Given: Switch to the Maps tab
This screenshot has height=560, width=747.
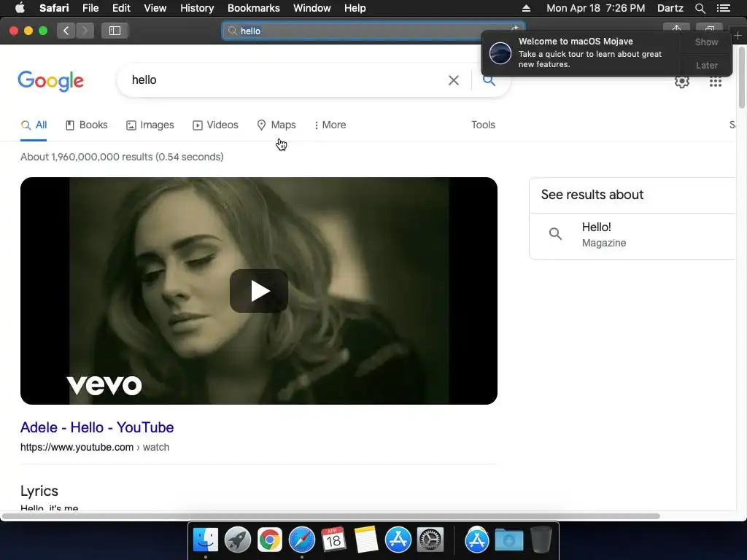Looking at the screenshot, I should (x=276, y=125).
